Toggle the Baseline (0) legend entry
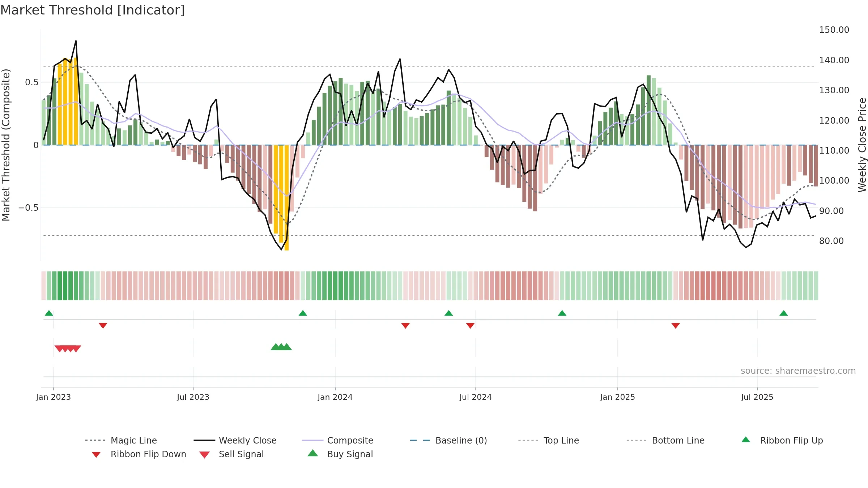Viewport: 868px width, 488px height. click(x=448, y=440)
